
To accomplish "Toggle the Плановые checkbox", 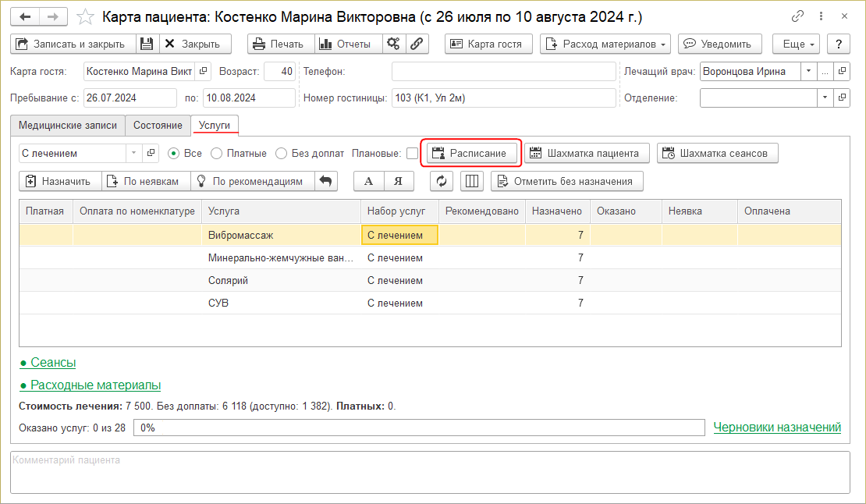I will 412,154.
